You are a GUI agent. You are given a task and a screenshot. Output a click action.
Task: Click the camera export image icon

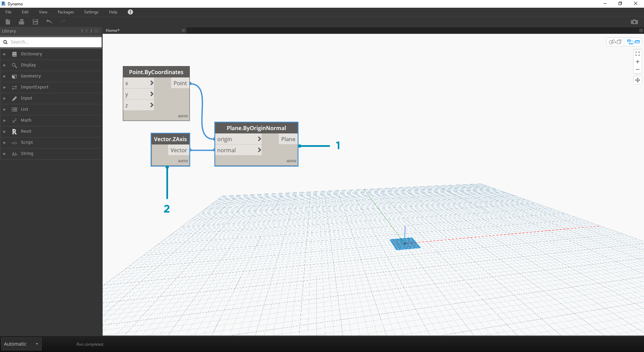[x=634, y=22]
